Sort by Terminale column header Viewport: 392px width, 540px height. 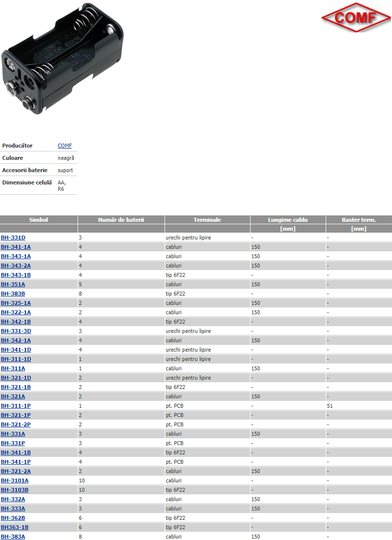pos(207,220)
